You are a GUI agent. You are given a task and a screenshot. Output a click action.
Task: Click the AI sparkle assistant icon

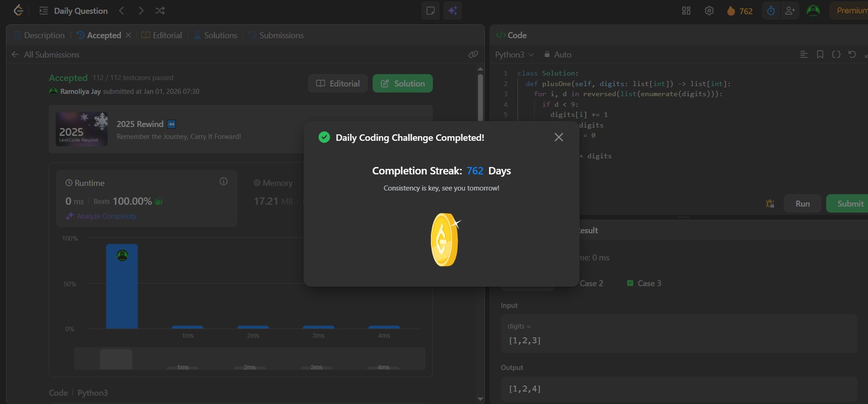pos(453,11)
